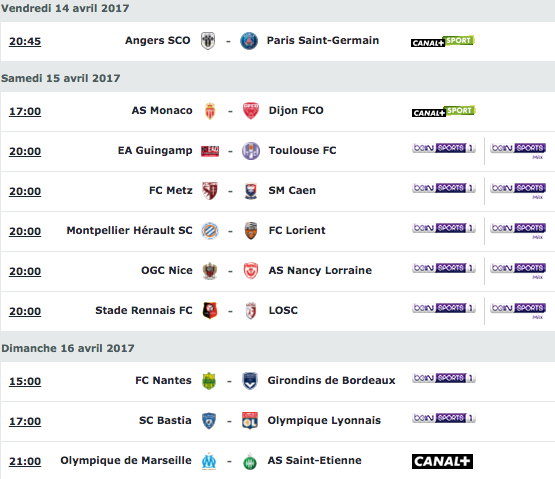Viewport: 555px width, 479px height.
Task: Select the Girondins de Bordeaux team name
Action: tap(331, 381)
